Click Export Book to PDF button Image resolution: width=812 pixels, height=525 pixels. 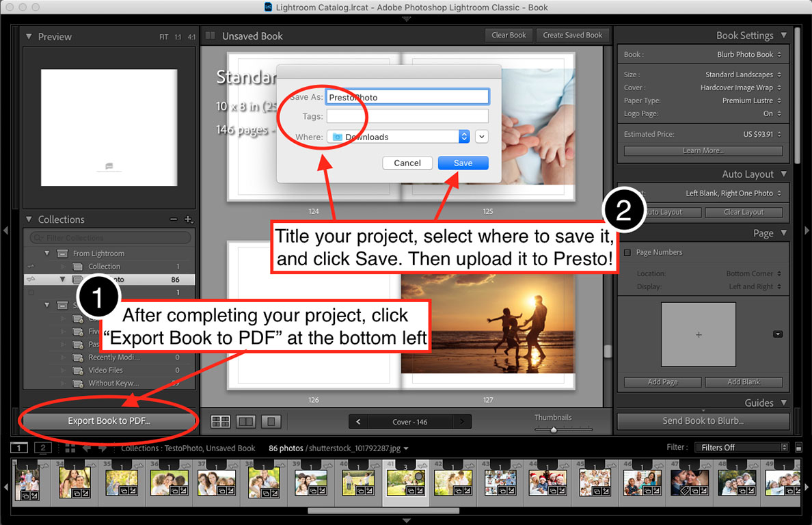pyautogui.click(x=109, y=421)
